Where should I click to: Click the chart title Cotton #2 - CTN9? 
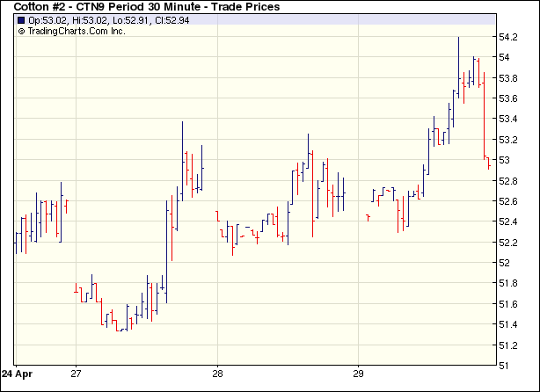coord(72,7)
